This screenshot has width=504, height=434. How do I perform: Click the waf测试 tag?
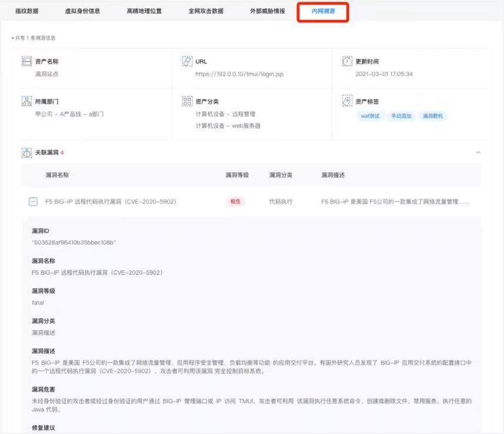click(x=370, y=116)
